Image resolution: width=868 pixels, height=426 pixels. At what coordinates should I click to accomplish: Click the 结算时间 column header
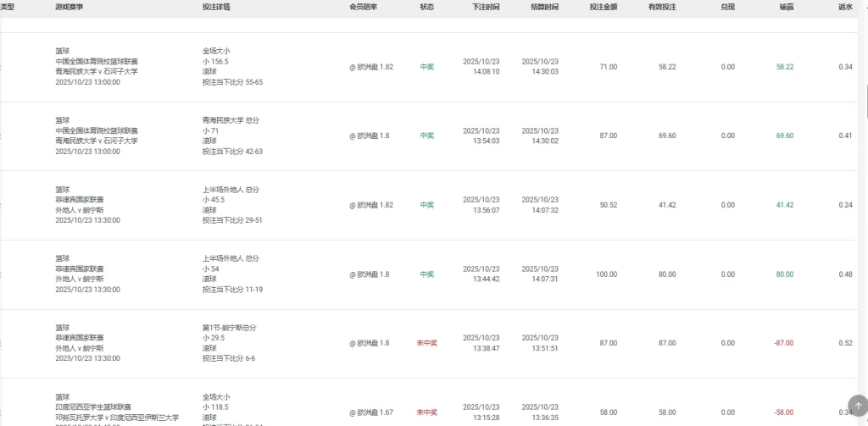pyautogui.click(x=544, y=7)
